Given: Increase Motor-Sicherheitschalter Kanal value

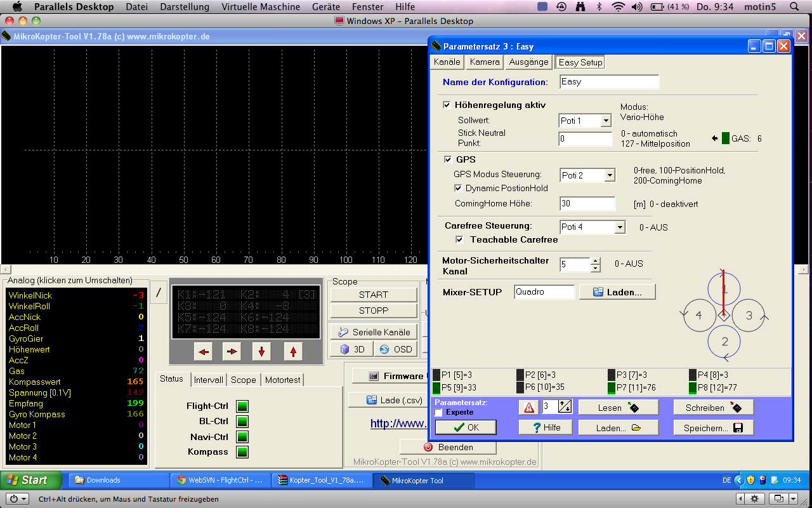Looking at the screenshot, I should pyautogui.click(x=595, y=261).
